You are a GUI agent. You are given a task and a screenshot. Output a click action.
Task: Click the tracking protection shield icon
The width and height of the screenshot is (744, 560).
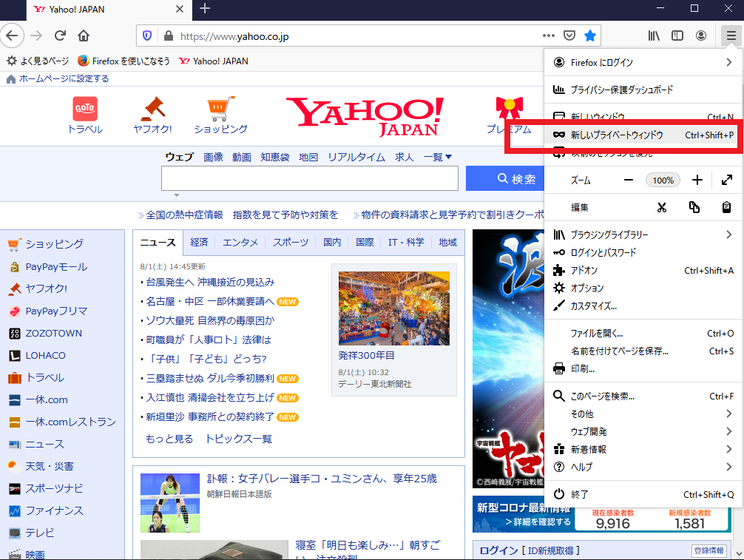pos(147,36)
